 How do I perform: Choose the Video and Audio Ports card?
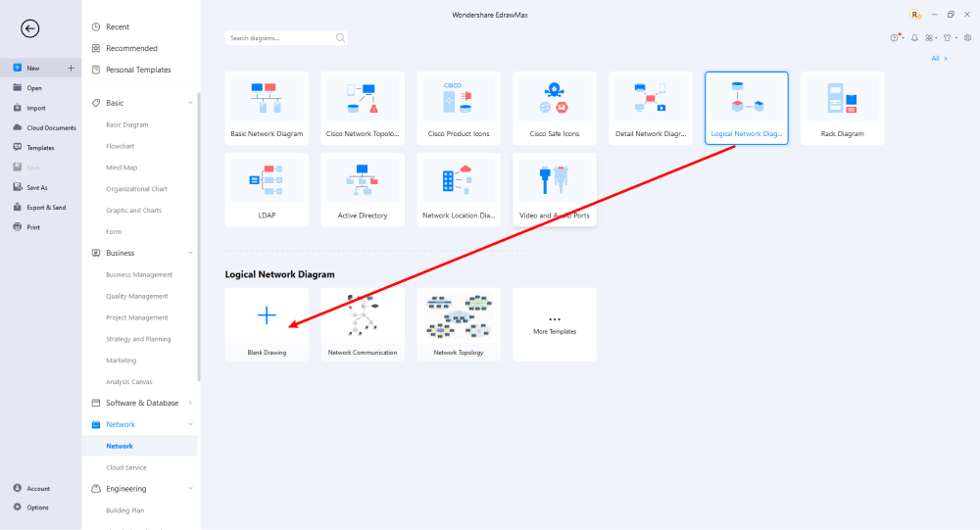point(555,189)
